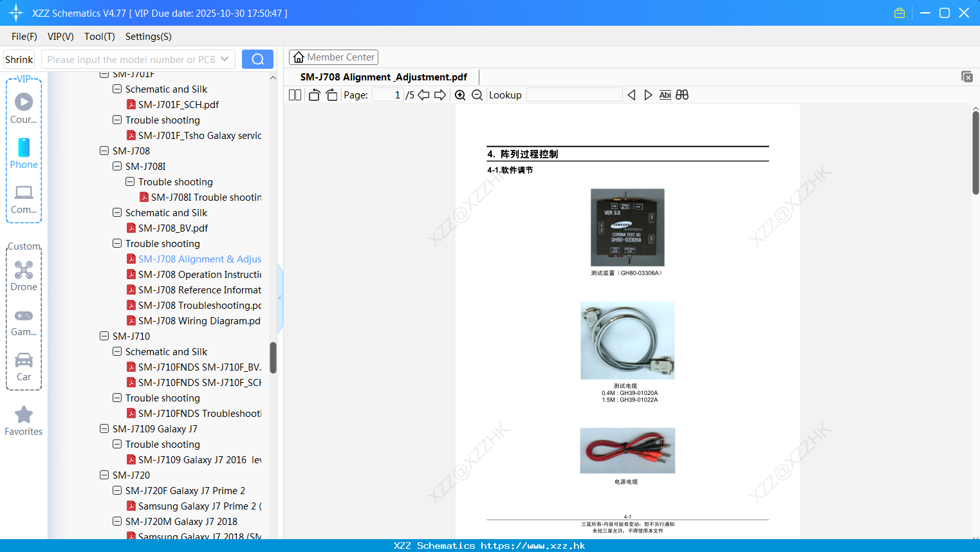Image resolution: width=980 pixels, height=552 pixels.
Task: Click the tree panel vertical scrollbar thumb
Action: (x=273, y=358)
